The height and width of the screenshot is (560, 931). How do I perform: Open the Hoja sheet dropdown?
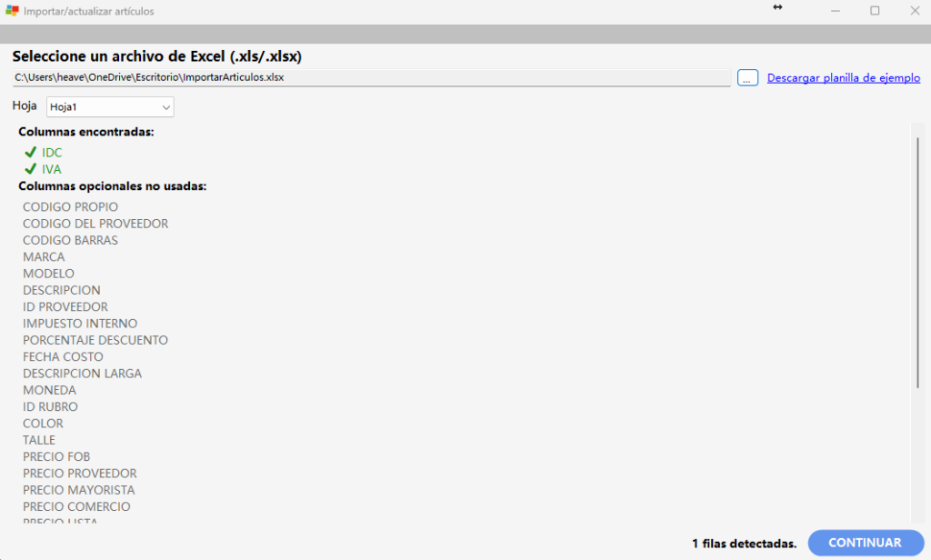[110, 107]
